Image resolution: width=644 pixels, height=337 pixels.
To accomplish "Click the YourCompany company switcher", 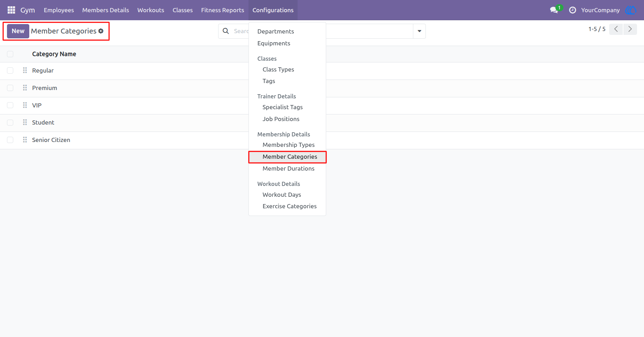I will [600, 10].
